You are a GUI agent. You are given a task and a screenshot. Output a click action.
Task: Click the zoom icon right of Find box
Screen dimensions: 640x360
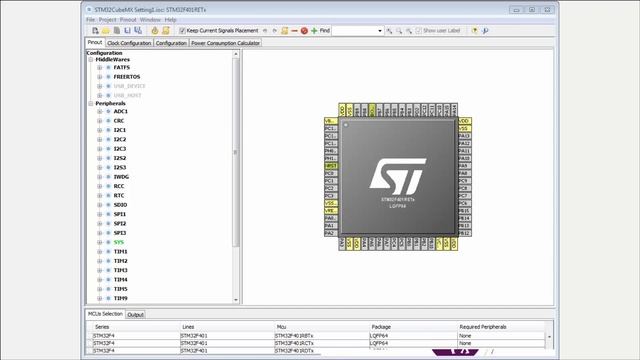(x=389, y=31)
